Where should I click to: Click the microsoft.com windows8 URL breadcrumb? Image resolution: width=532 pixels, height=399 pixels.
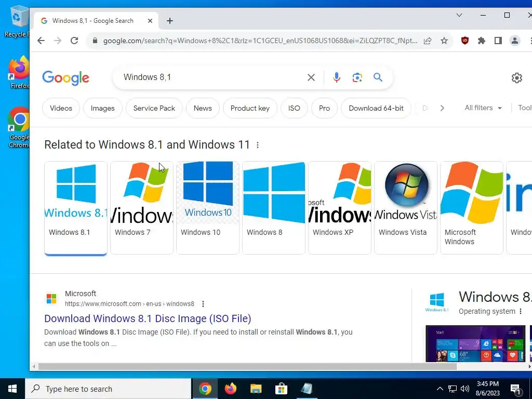129,303
